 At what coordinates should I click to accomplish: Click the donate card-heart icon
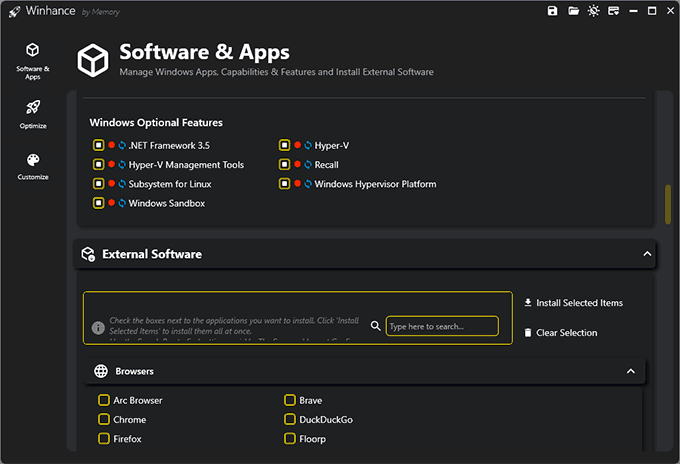(614, 11)
